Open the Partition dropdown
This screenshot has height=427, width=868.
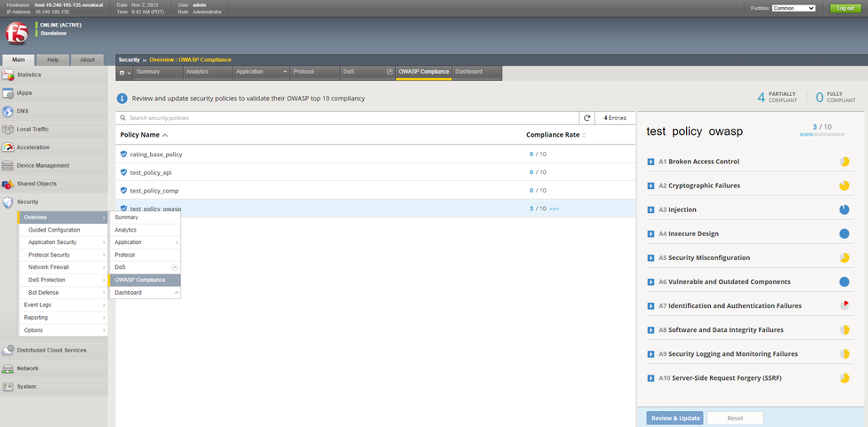pyautogui.click(x=793, y=8)
